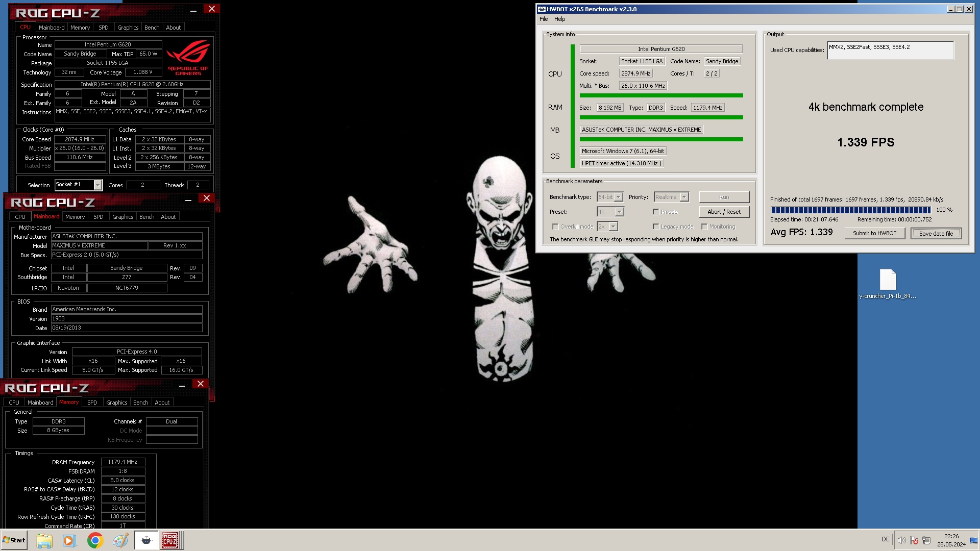Minimize the CPU-Z window showing Motherboard info
The image size is (980, 551).
(188, 199)
